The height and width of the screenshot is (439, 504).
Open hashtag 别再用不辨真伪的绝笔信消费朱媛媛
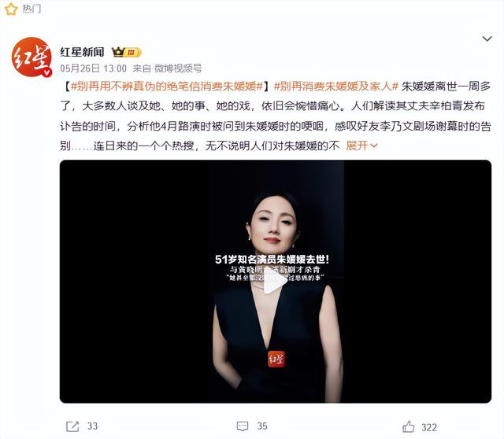pyautogui.click(x=167, y=86)
